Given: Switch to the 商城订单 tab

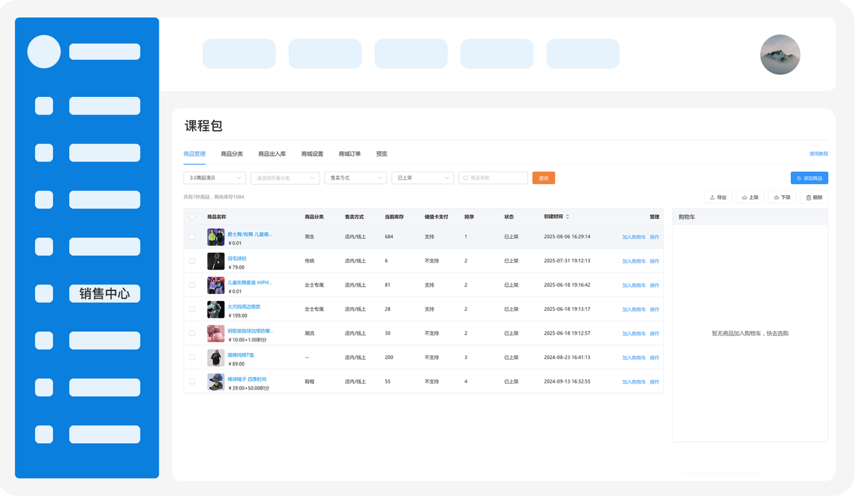Looking at the screenshot, I should (x=349, y=154).
